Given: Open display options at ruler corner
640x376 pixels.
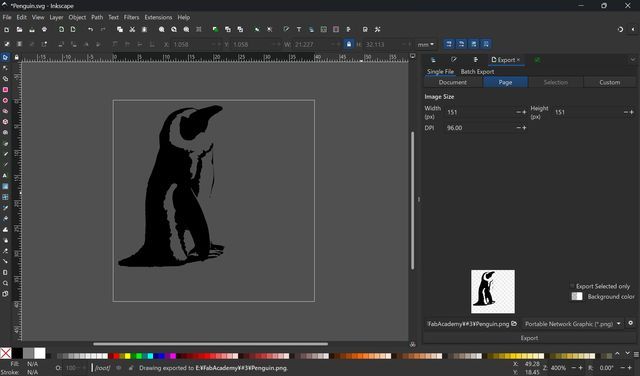Looking at the screenshot, I should (413, 56).
